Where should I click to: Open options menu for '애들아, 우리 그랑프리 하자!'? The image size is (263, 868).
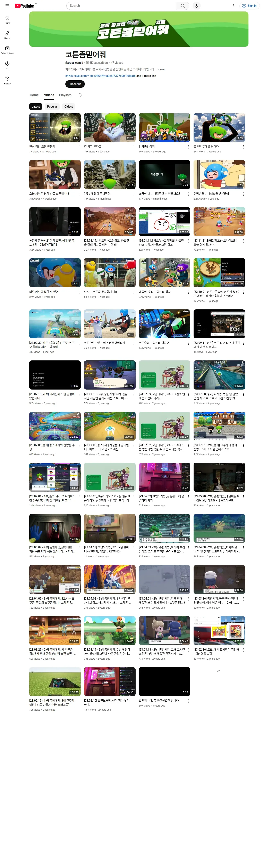click(x=189, y=292)
